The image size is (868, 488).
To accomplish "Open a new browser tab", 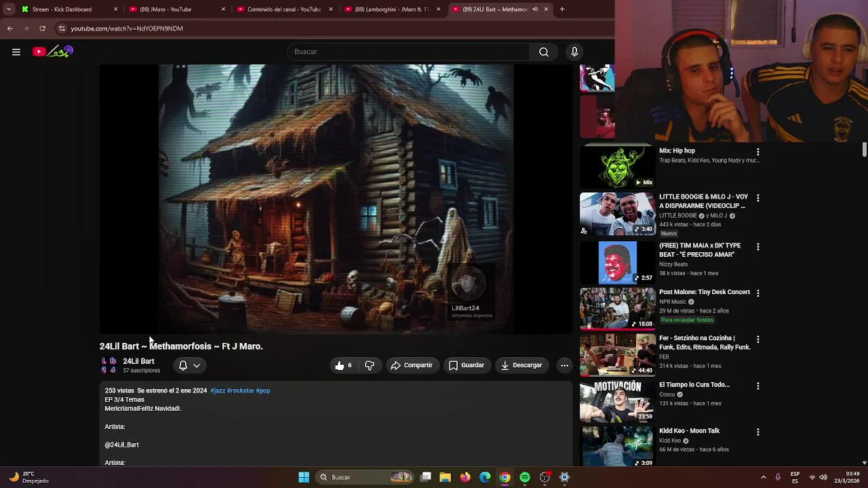I will pyautogui.click(x=562, y=9).
